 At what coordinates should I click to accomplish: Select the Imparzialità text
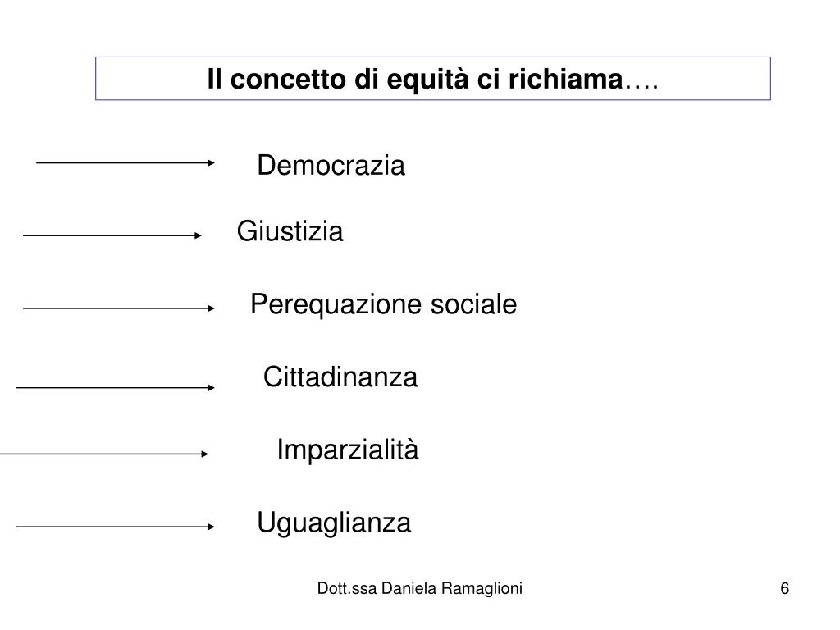tap(348, 450)
